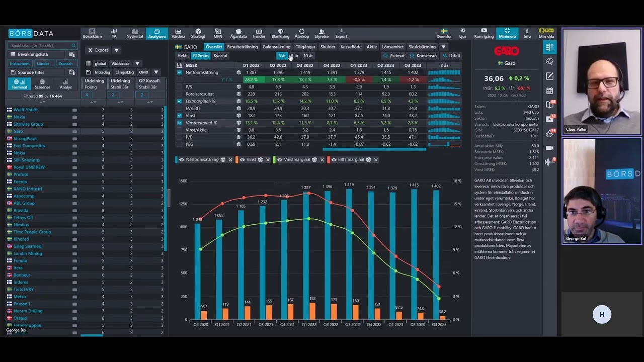Check the Rörelseresultat row checkbox
Image resolution: width=644 pixels, height=362 pixels.
tap(179, 94)
